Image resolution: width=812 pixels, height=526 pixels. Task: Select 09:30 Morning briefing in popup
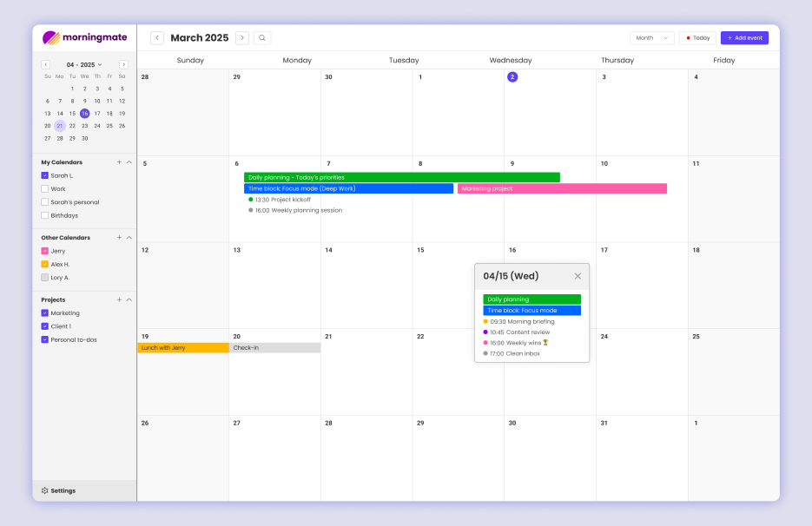pos(518,321)
